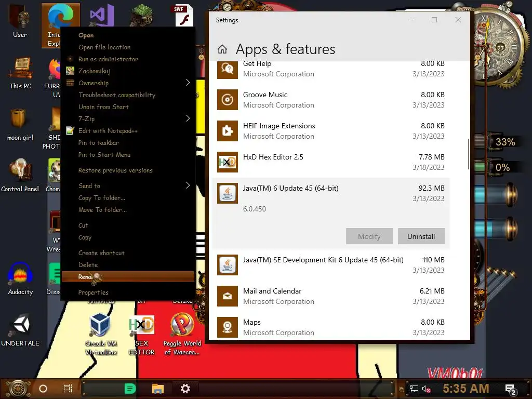The image size is (532, 399).
Task: Open the Audacity desktop icon
Action: pos(20,279)
